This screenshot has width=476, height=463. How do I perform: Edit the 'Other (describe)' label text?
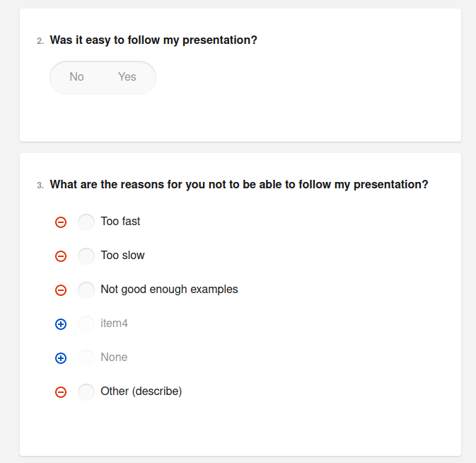coord(141,391)
